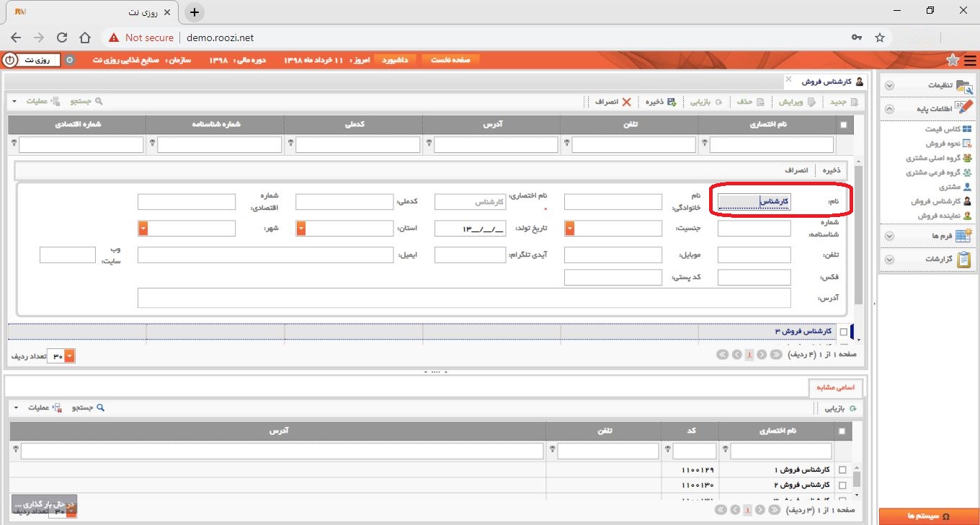The image size is (980, 525).
Task: Go to first page in upper grid pager
Action: (777, 355)
